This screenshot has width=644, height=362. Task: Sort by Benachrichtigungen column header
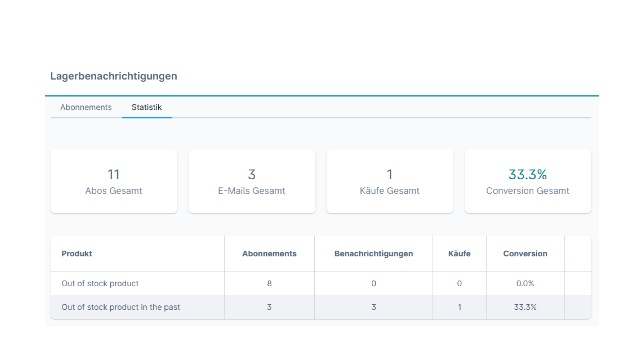tap(374, 254)
